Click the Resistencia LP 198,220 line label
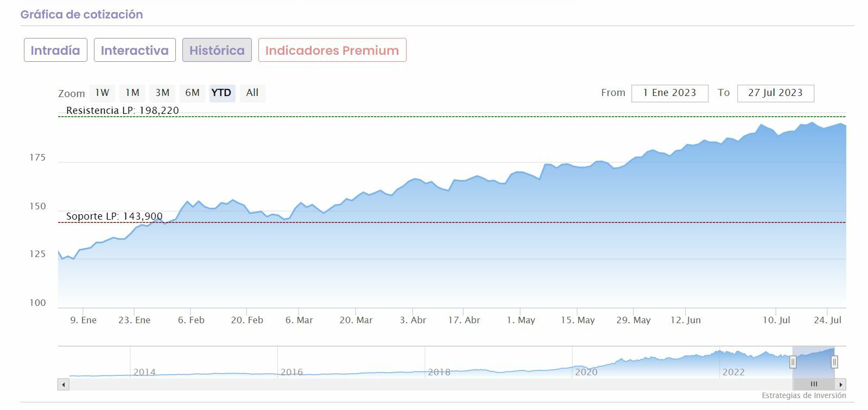The image size is (868, 410). tap(122, 111)
